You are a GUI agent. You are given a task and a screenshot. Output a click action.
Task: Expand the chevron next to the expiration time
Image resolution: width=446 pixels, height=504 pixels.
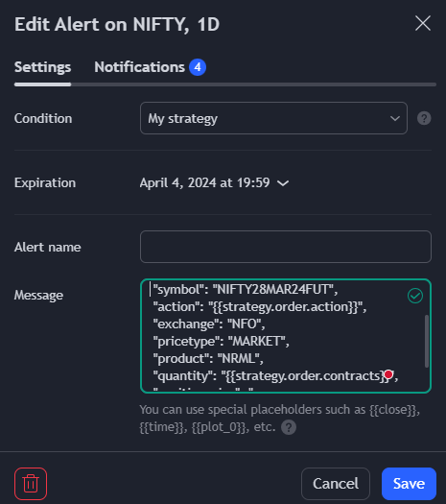coord(283,183)
